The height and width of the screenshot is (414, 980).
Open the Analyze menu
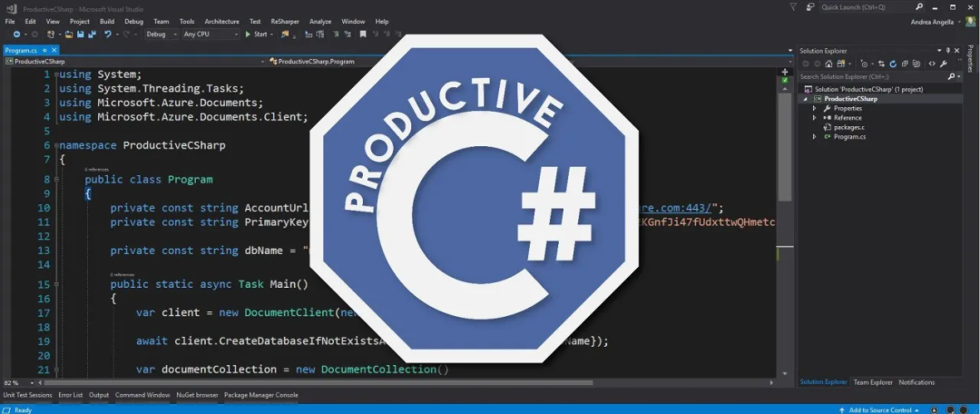pos(319,21)
